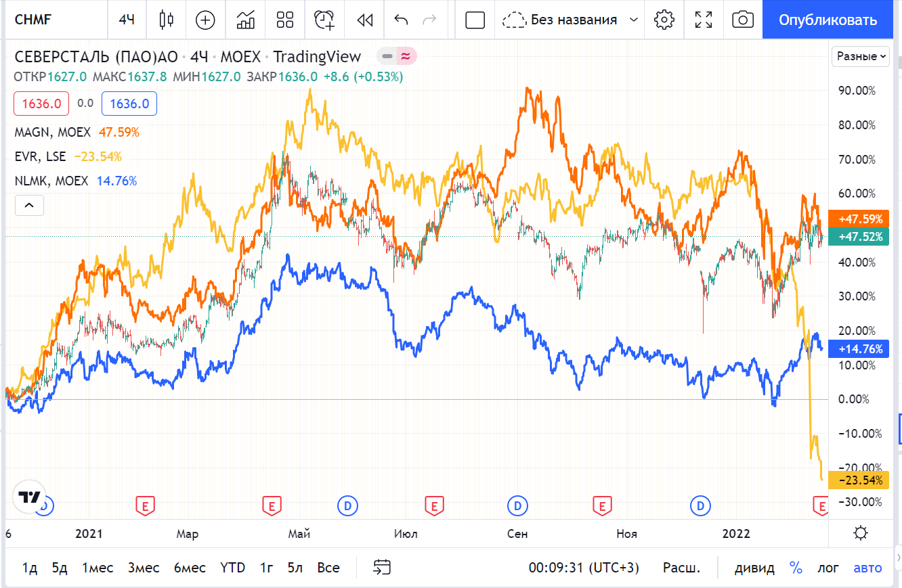Open indicator templates grid
Viewport: 902px width, 588px height.
(x=285, y=20)
